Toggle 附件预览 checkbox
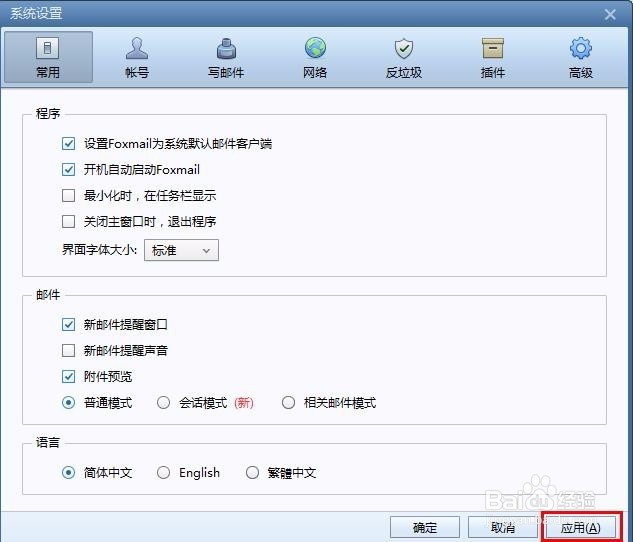 click(x=68, y=377)
